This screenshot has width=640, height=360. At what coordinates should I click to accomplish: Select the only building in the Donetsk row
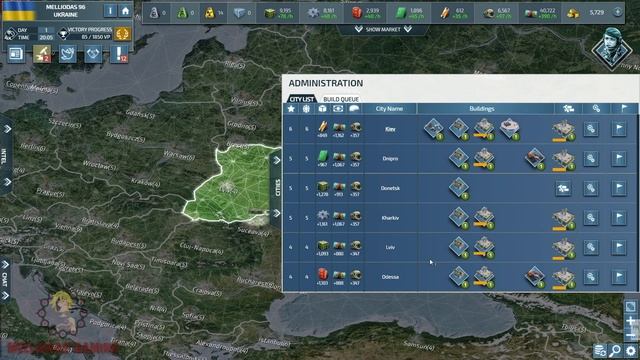pyautogui.click(x=459, y=188)
